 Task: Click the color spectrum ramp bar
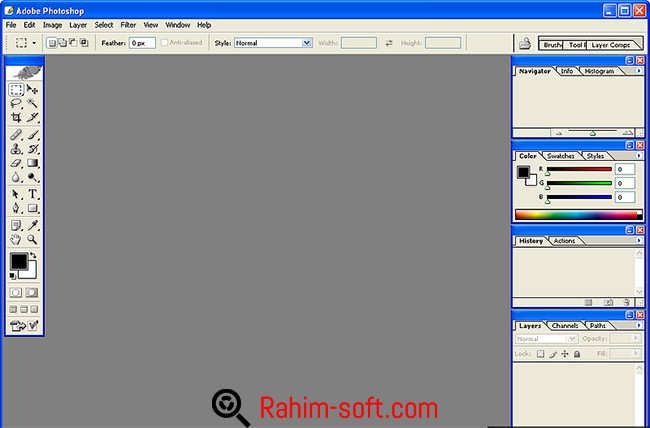tap(578, 215)
